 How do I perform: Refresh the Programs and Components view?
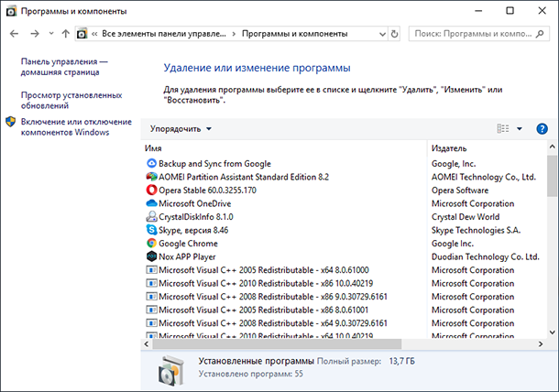[394, 34]
